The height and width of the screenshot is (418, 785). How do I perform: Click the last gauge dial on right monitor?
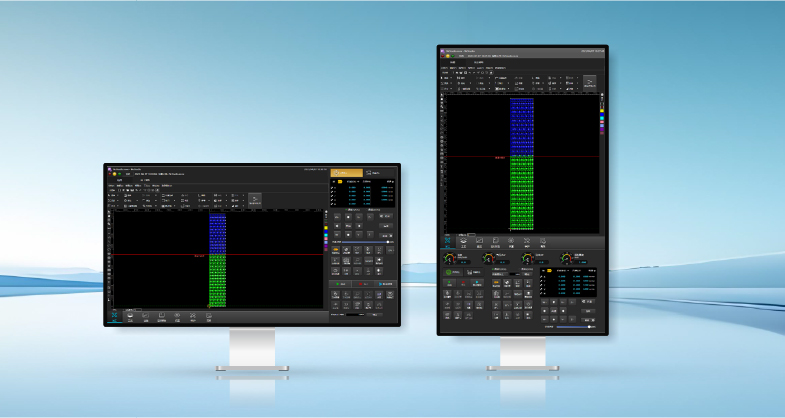565,258
